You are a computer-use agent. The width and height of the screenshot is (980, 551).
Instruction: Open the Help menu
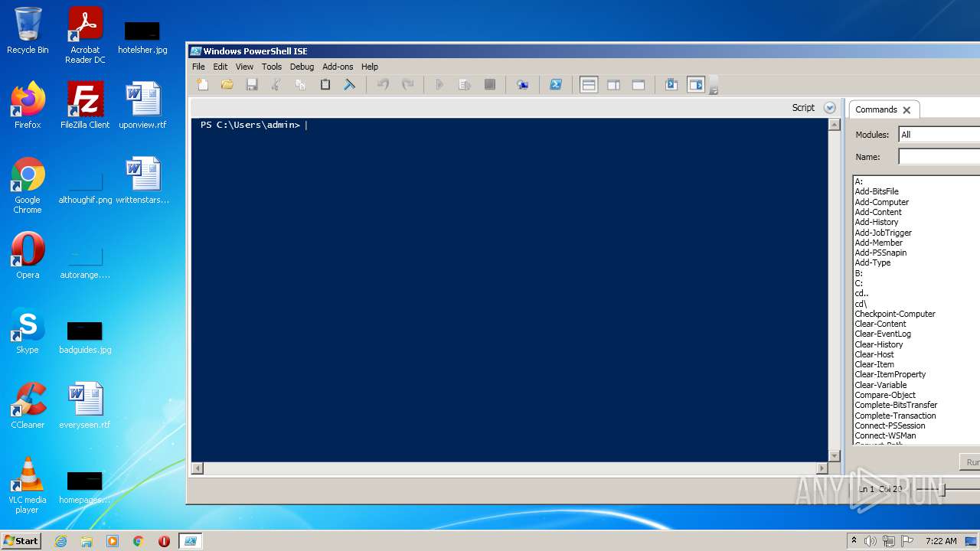pyautogui.click(x=370, y=67)
